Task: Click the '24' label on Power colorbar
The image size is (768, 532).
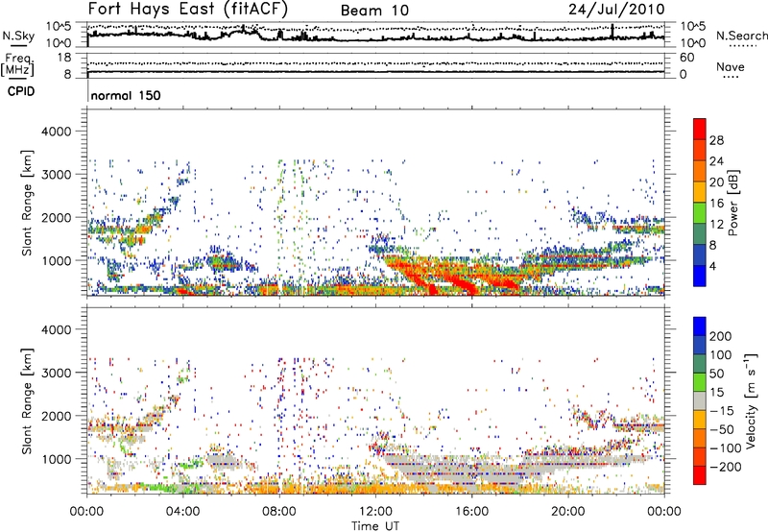Action: [x=716, y=161]
